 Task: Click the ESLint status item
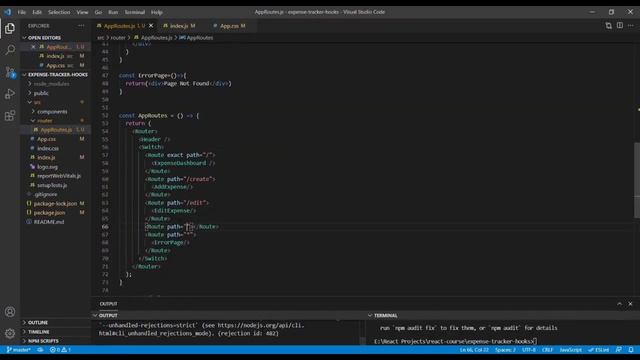(x=598, y=350)
